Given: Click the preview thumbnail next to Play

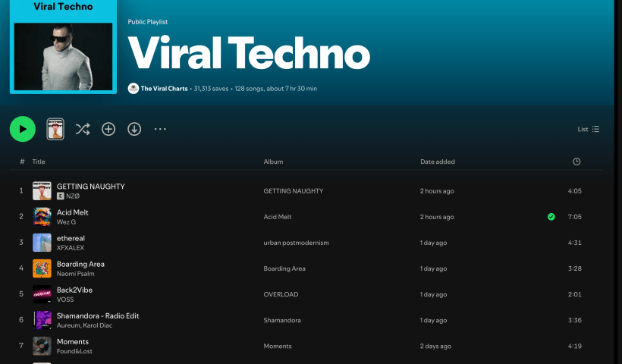Looking at the screenshot, I should tap(55, 129).
